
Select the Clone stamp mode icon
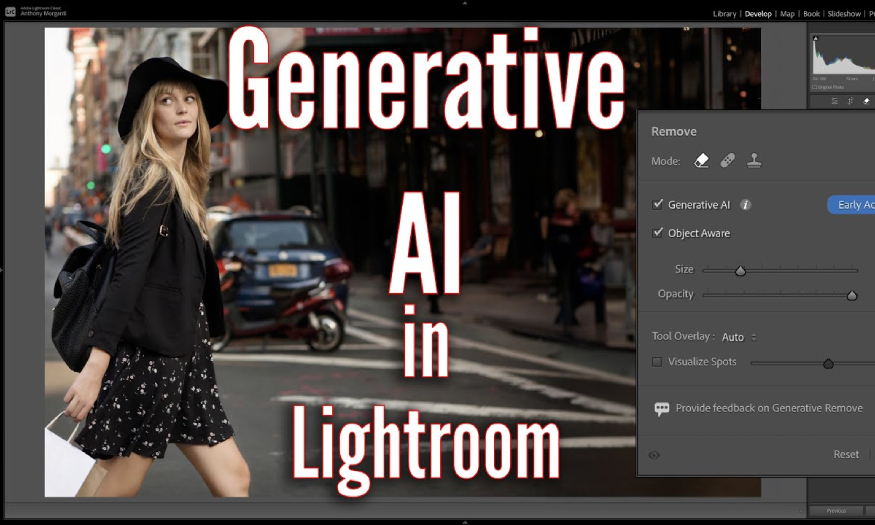(x=754, y=161)
